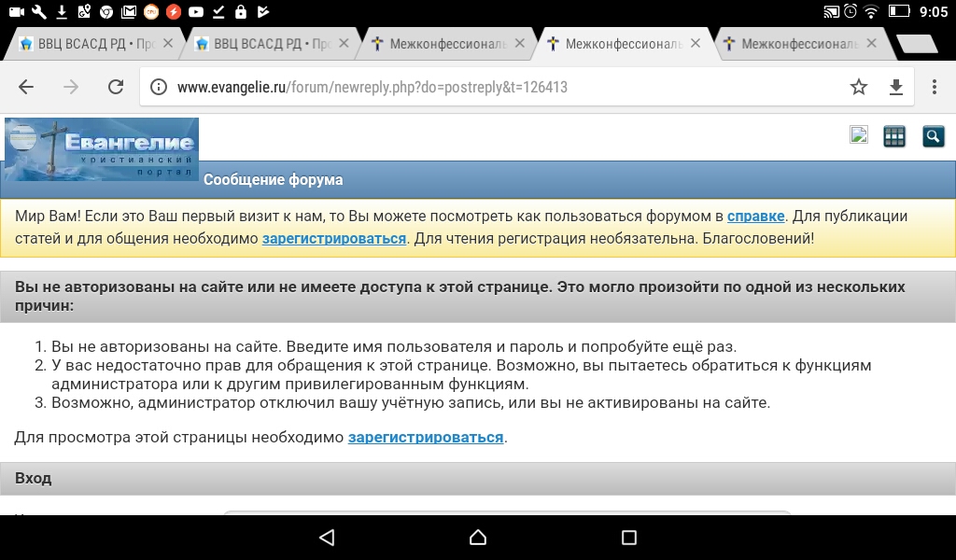956x560 pixels.
Task: Open the new tab button
Action: coord(916,44)
